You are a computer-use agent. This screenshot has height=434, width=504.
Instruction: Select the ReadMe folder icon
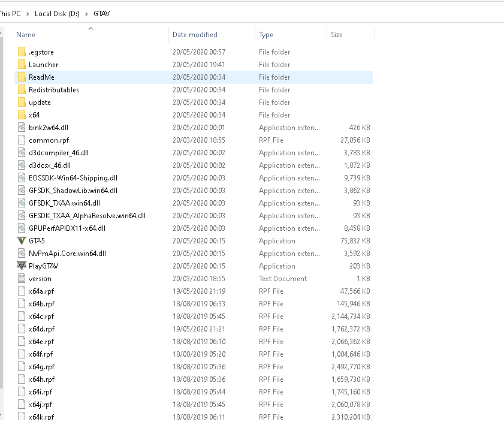(x=22, y=77)
